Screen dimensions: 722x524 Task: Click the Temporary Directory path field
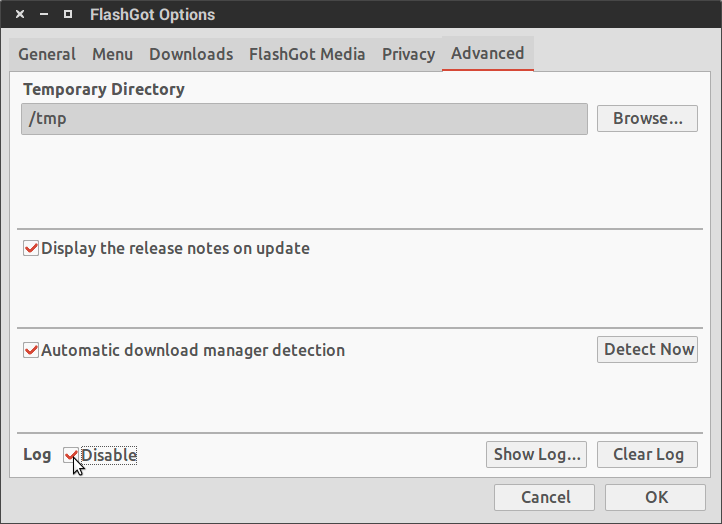304,119
